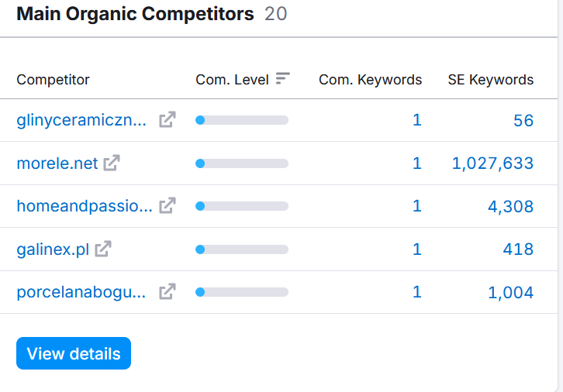Click SE Keywords value 56

point(523,121)
